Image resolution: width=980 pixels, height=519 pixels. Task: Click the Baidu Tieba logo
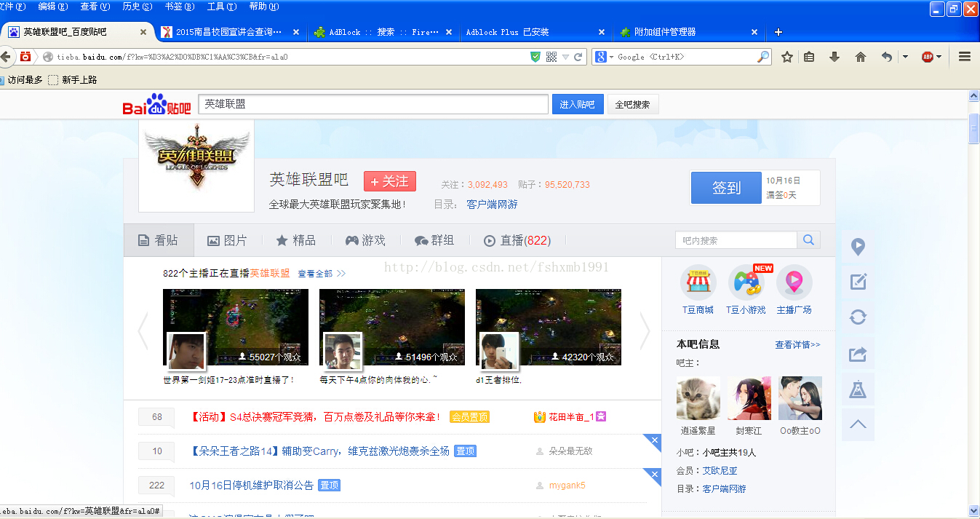point(156,105)
